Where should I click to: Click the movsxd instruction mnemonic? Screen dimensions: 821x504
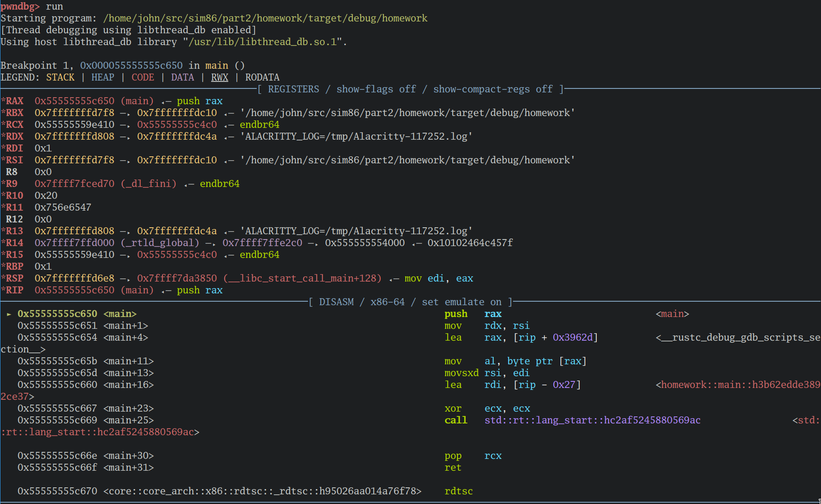pyautogui.click(x=461, y=373)
